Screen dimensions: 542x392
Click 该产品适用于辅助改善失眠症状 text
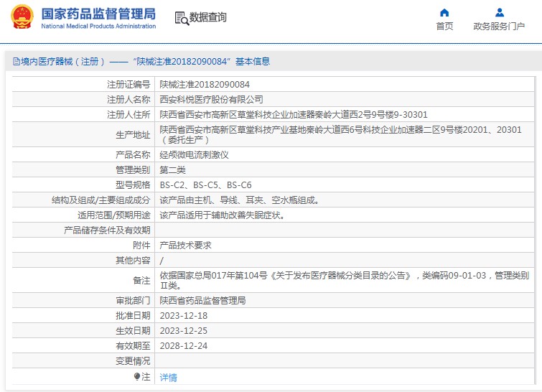pyautogui.click(x=223, y=215)
